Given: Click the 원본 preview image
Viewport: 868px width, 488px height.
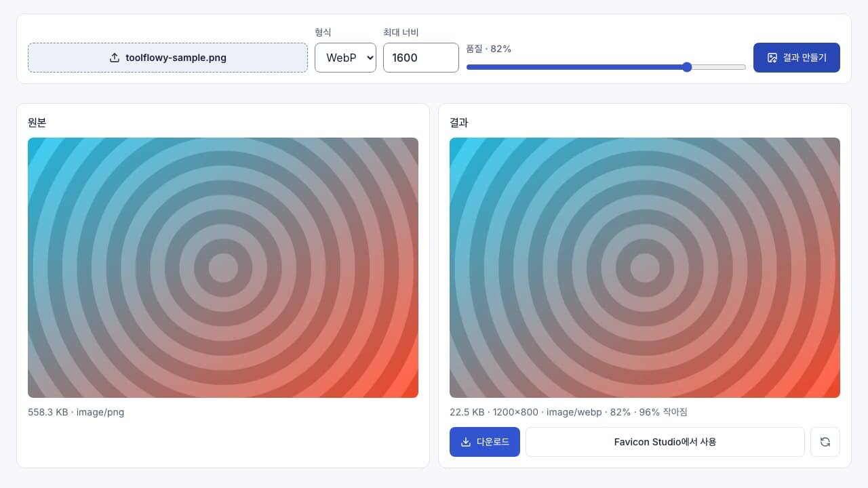Looking at the screenshot, I should coord(223,268).
